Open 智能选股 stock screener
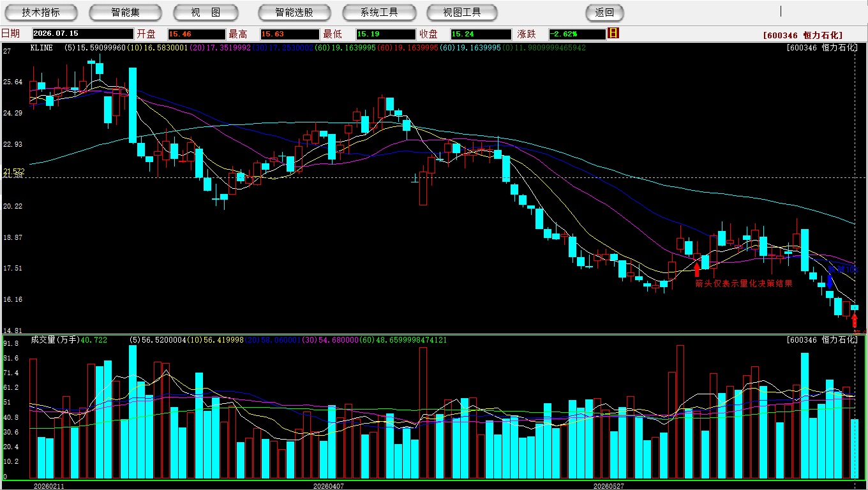This screenshot has height=490, width=868. click(x=294, y=12)
